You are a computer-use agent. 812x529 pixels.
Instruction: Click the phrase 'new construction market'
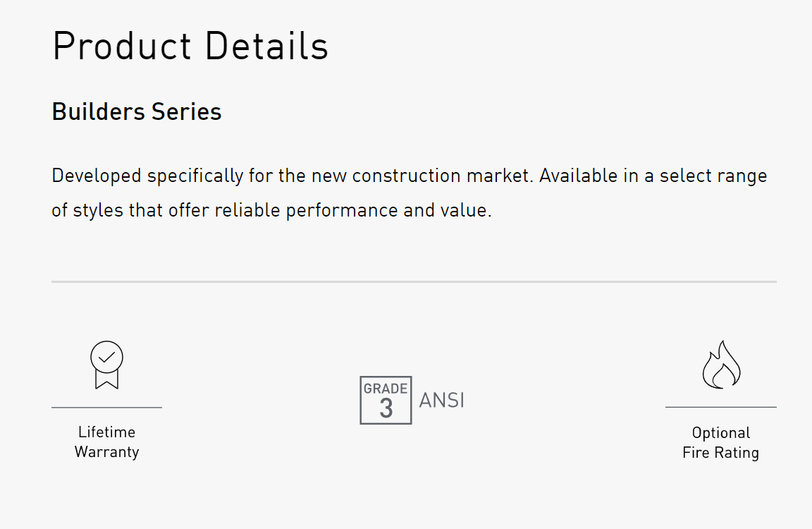pos(422,176)
